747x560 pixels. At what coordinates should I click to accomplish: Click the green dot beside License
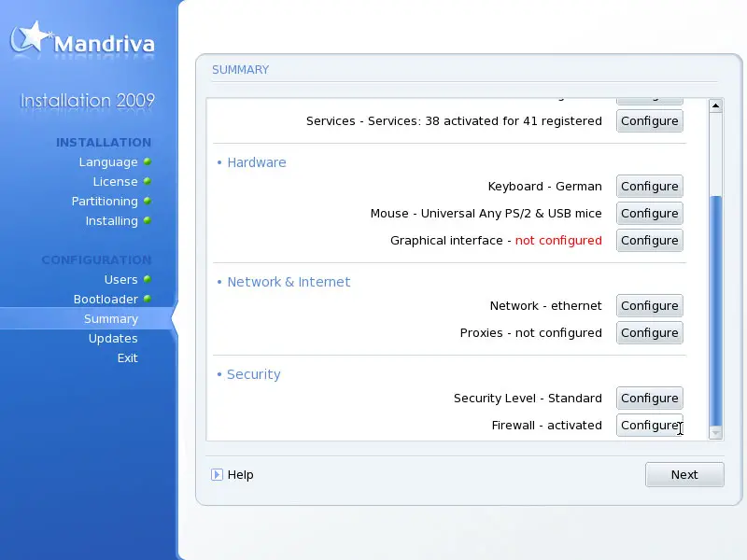click(148, 181)
